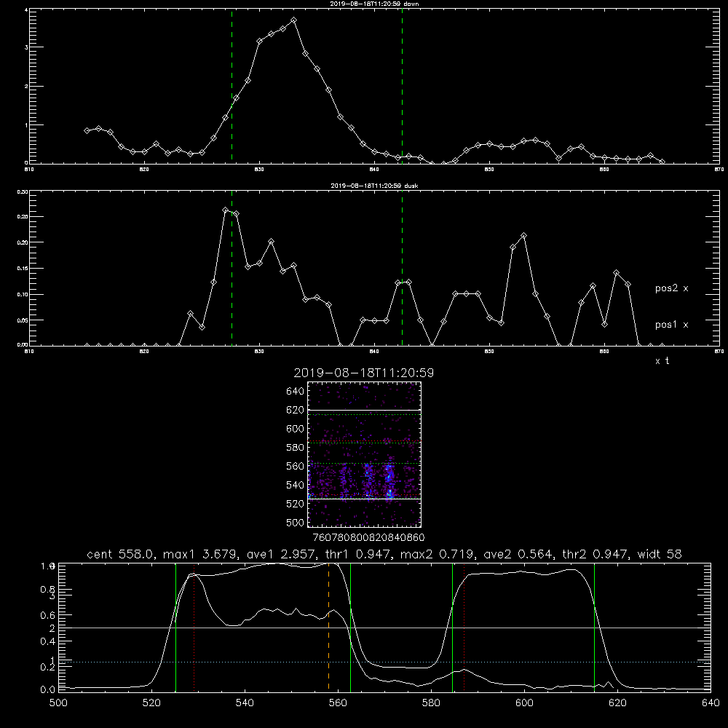
Task: Select the "pos1 x" label
Action: click(x=671, y=325)
